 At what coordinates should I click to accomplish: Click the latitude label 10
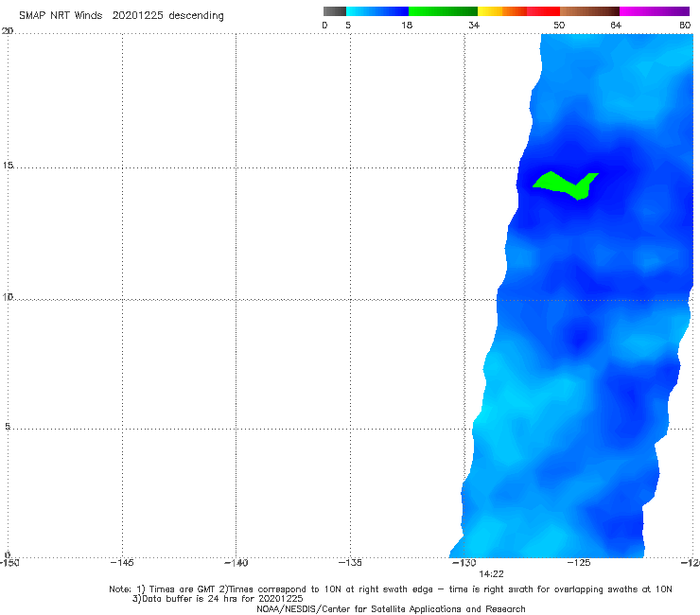click(8, 297)
